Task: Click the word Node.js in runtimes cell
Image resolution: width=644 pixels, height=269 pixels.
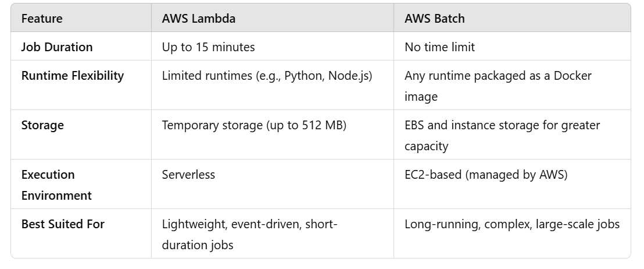Action: coord(348,76)
